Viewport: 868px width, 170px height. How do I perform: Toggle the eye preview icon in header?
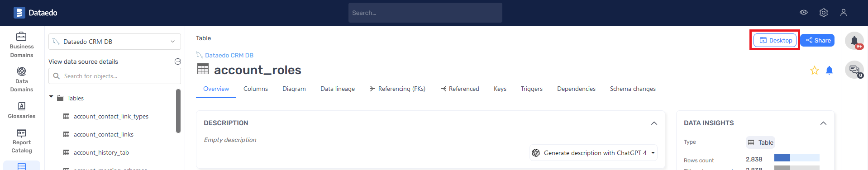[804, 13]
